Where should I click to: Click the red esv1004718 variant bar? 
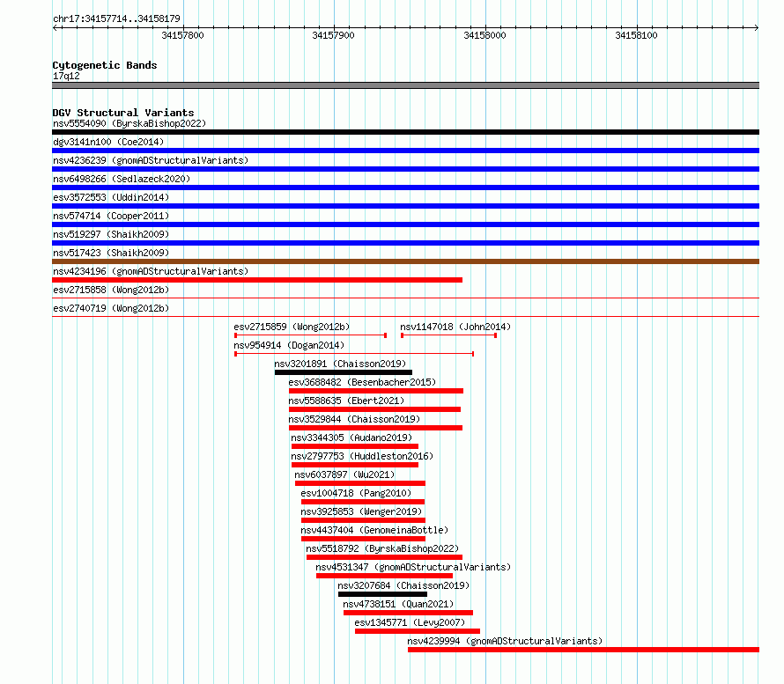click(x=363, y=502)
